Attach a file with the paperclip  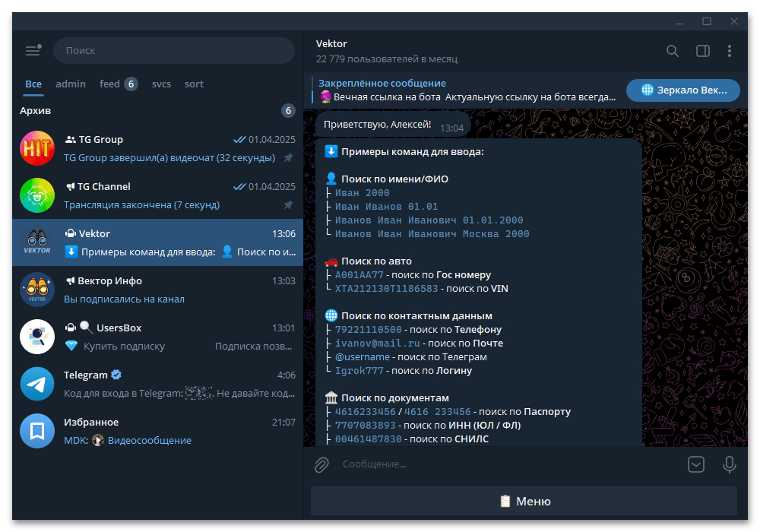point(321,464)
